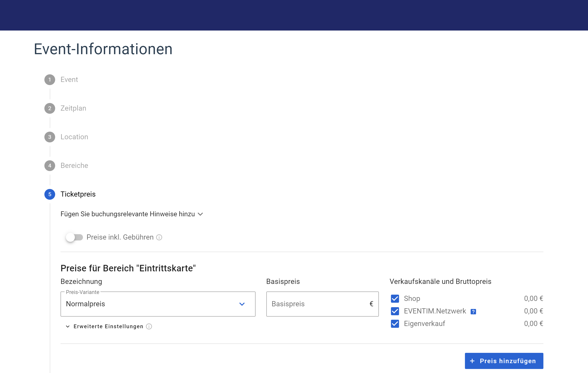
Task: Click info icon beside Preise inkl. Gebühren
Action: [159, 237]
